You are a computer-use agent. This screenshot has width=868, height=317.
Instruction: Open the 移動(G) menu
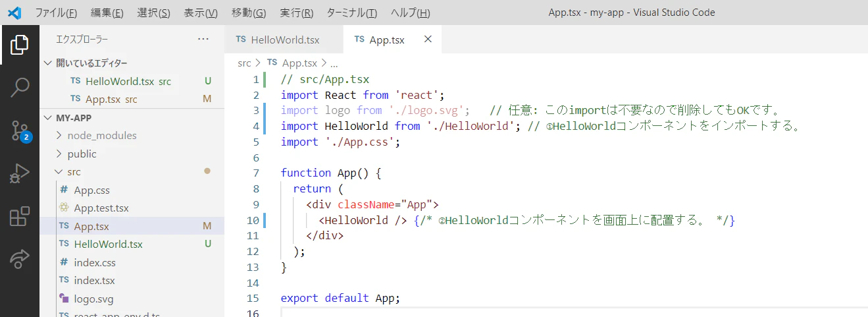(x=249, y=13)
